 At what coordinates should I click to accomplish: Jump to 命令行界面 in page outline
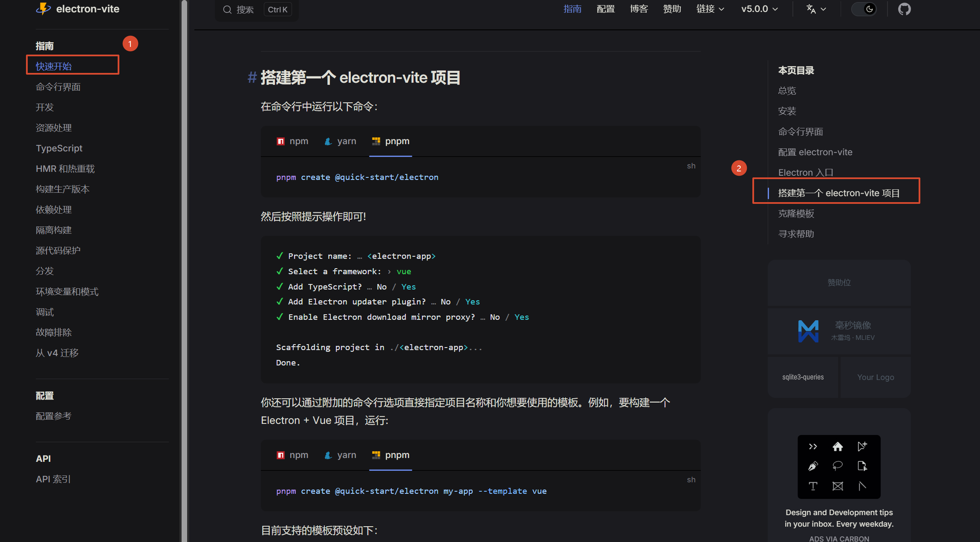801,132
